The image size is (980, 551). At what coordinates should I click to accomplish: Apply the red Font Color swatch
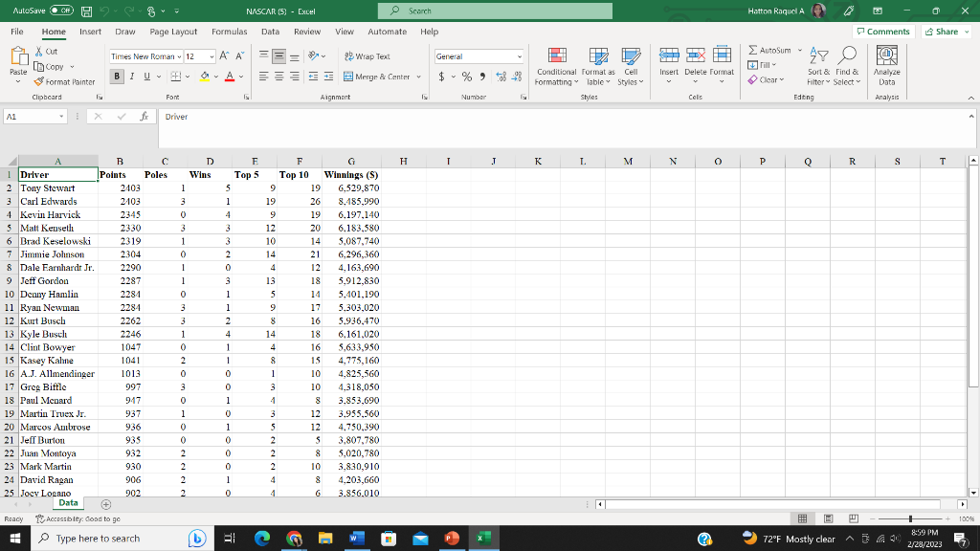pos(230,77)
